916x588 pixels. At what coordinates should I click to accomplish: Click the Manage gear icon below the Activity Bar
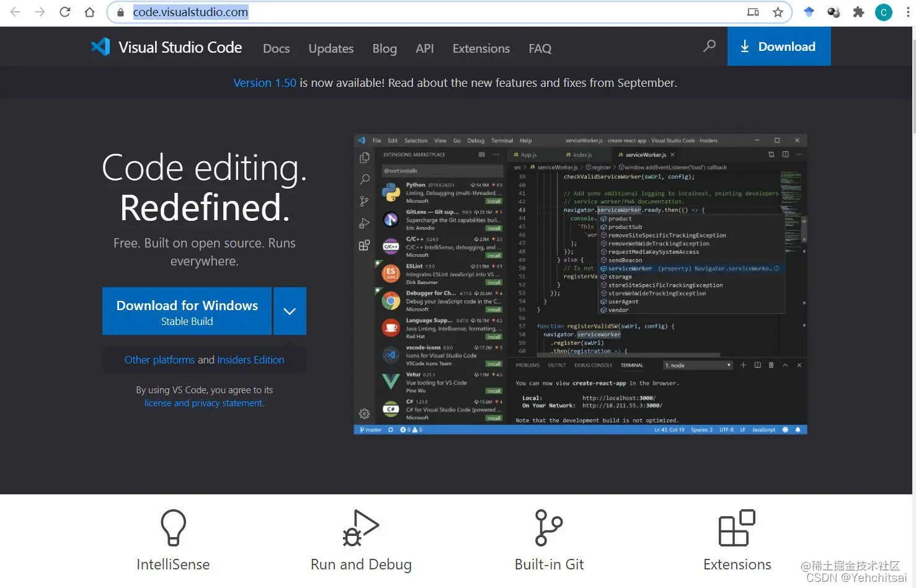point(364,412)
